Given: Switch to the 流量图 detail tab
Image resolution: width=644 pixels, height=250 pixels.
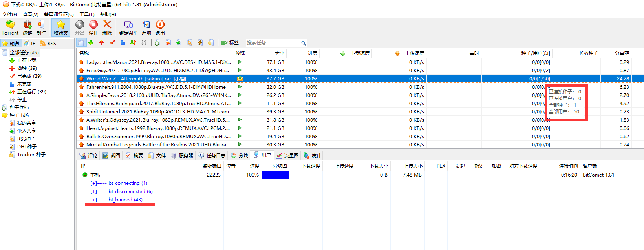Looking at the screenshot, I should point(287,155).
